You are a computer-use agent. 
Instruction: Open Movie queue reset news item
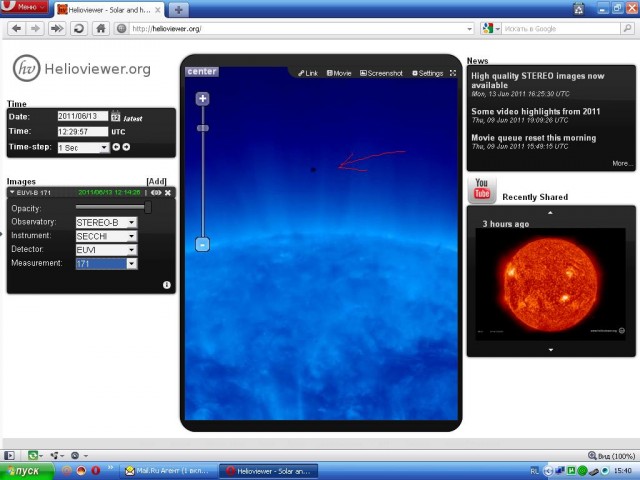[533, 138]
